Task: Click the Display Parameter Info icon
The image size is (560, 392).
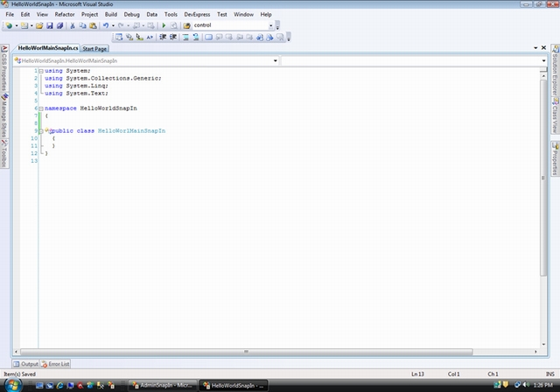Action: [129, 37]
